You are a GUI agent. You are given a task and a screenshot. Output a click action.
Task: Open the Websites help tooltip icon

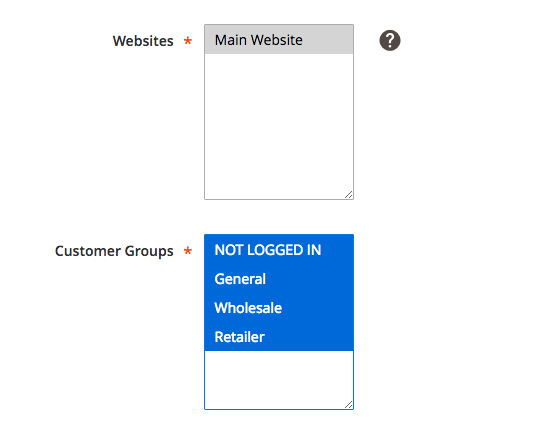tap(390, 41)
